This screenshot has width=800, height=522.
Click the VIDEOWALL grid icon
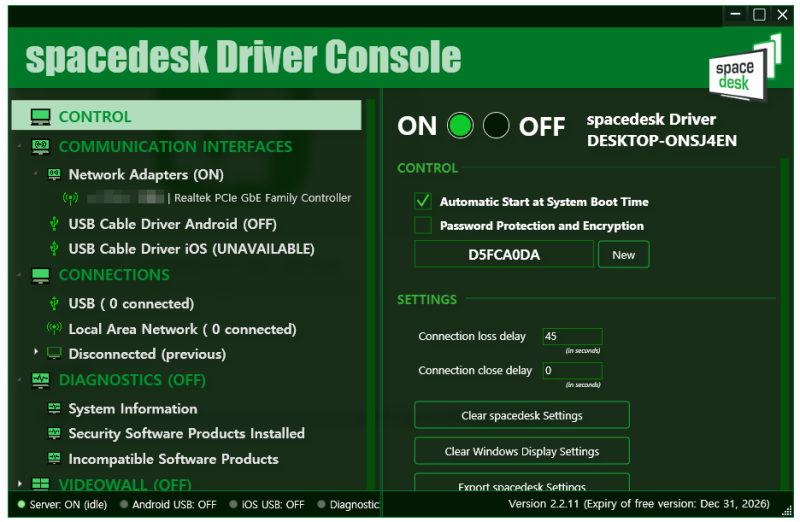coord(40,483)
